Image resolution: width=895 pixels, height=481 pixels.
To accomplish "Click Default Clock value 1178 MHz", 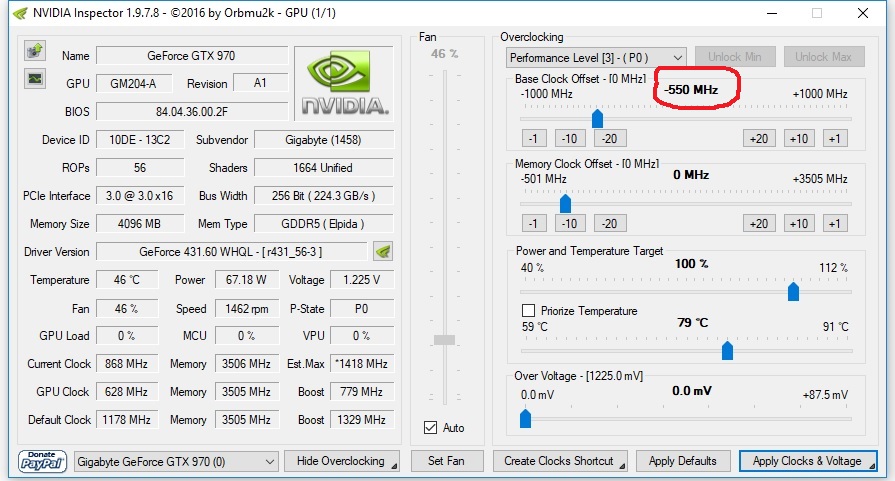I will [x=127, y=419].
